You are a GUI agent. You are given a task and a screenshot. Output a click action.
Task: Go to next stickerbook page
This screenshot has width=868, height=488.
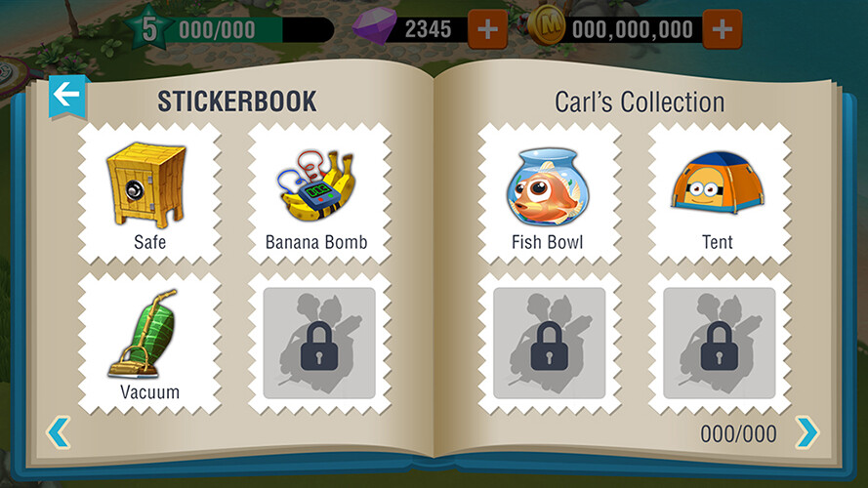[x=807, y=432]
